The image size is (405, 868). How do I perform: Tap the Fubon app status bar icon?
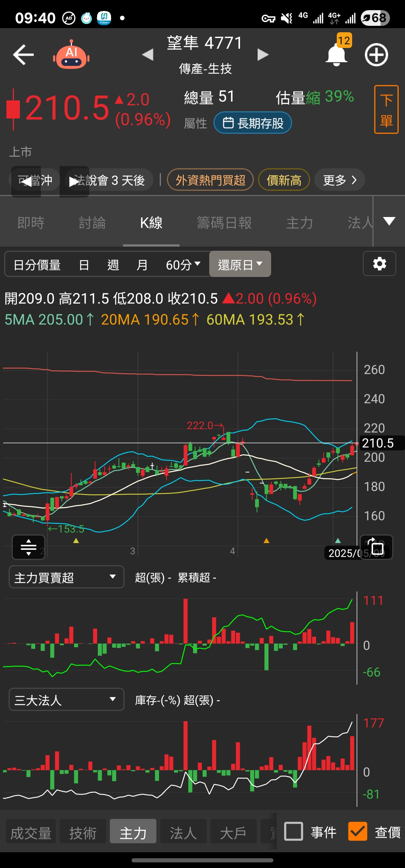coord(104,18)
